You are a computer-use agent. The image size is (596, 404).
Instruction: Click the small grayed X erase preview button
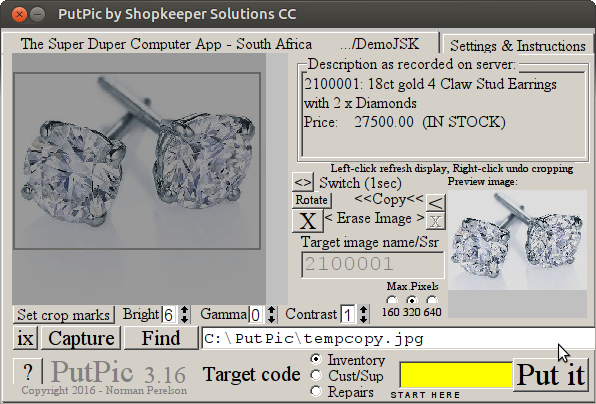point(435,221)
